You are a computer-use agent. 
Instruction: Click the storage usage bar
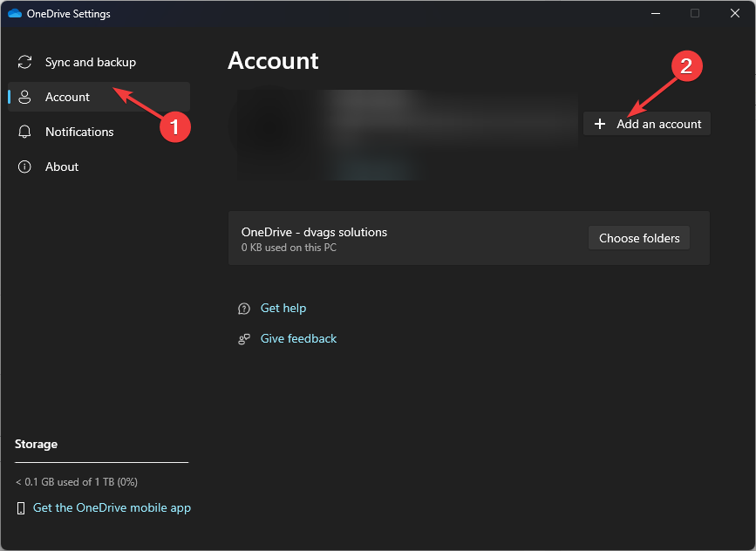(x=102, y=462)
